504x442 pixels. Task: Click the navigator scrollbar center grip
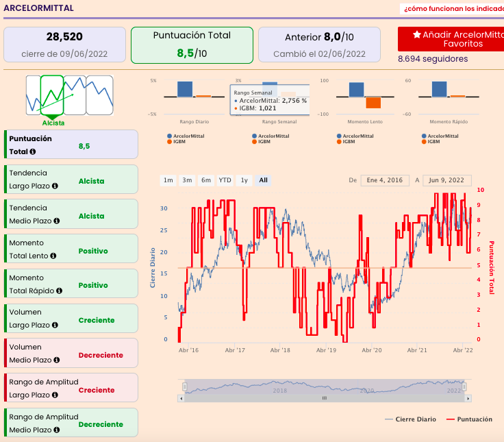(x=325, y=398)
